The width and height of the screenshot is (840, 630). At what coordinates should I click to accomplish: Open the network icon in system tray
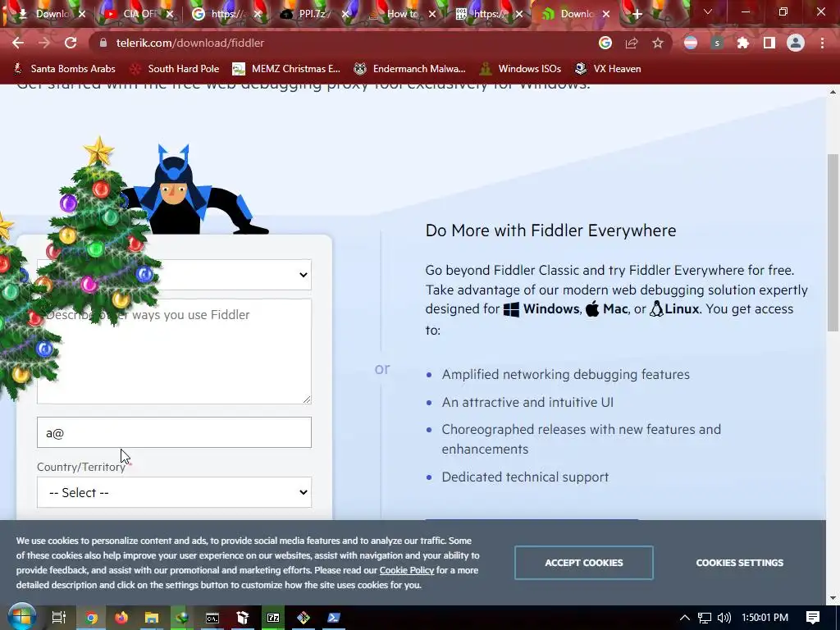705,618
